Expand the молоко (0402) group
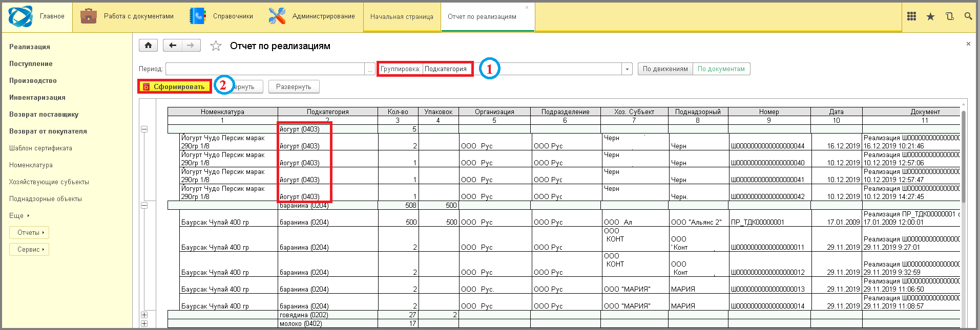The height and width of the screenshot is (330, 980). click(144, 323)
